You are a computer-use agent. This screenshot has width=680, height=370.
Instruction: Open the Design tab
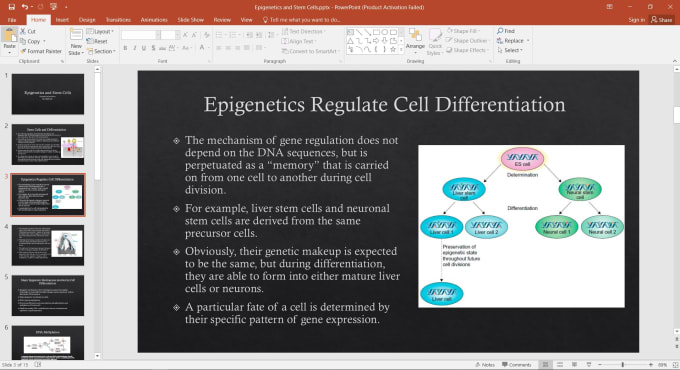tap(87, 20)
